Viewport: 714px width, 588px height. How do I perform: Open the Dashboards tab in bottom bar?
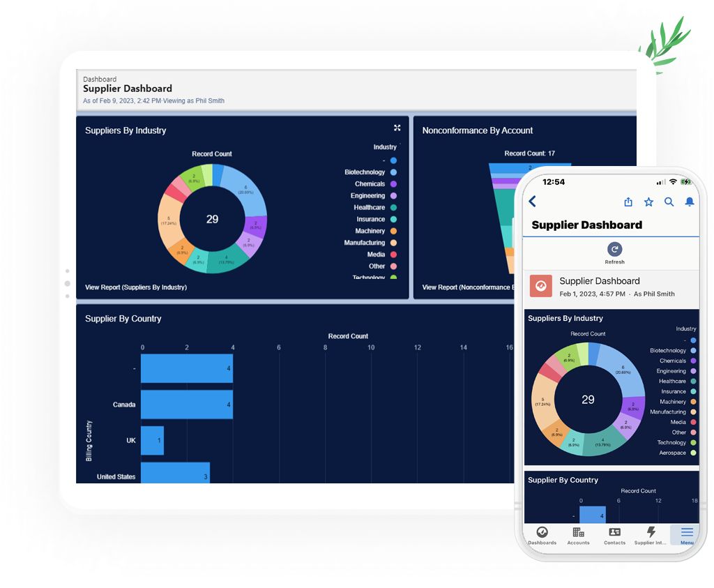(x=542, y=535)
